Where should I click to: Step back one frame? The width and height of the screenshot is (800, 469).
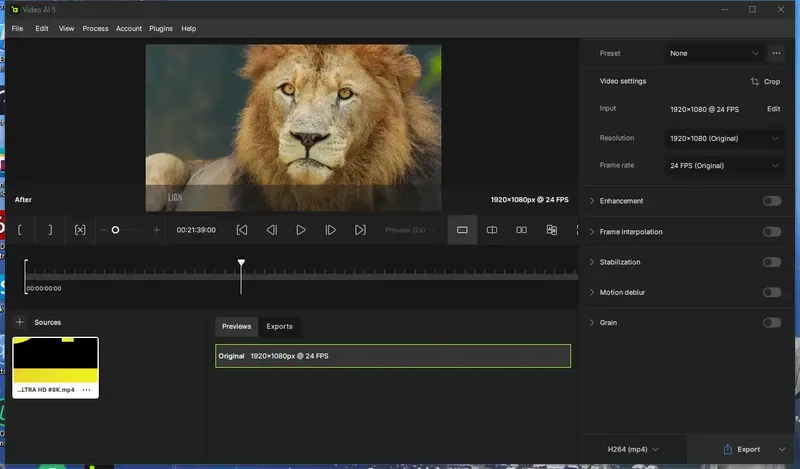(x=271, y=230)
